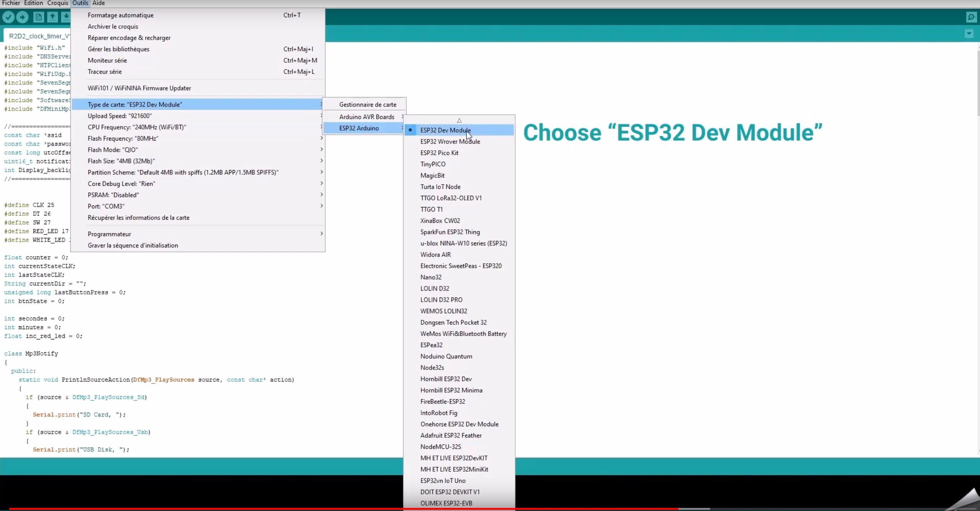Select Moniteur série menu entry
The height and width of the screenshot is (511, 980).
pos(107,61)
